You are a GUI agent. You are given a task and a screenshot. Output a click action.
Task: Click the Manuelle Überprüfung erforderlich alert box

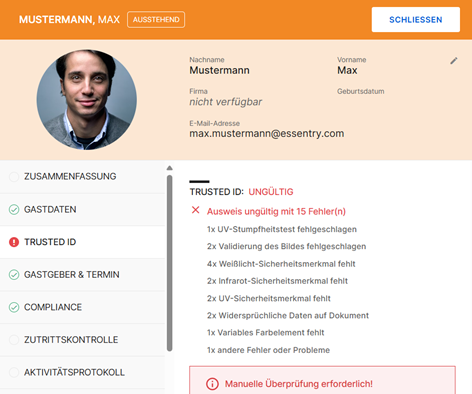point(322,380)
